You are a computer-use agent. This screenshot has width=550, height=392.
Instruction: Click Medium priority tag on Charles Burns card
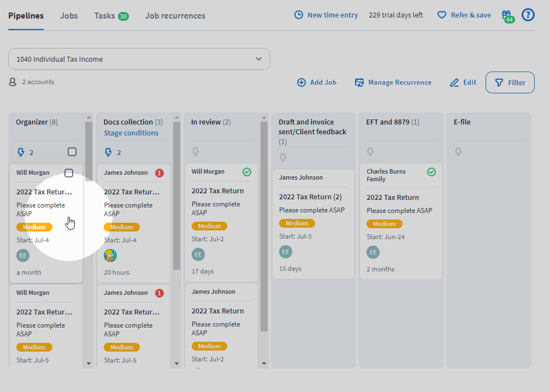pos(385,224)
